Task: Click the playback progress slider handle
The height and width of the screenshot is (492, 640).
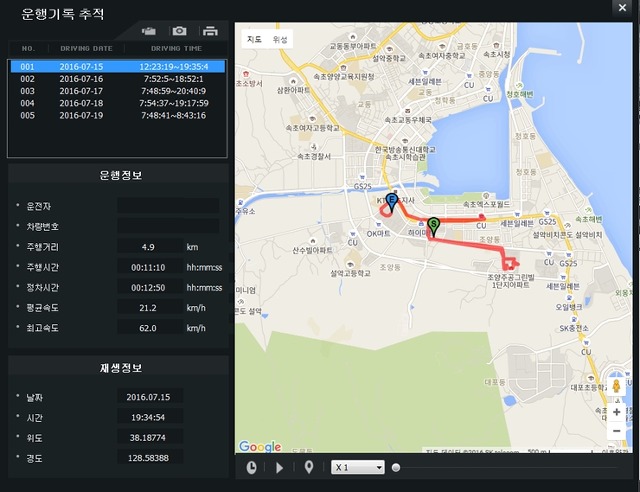Action: [396, 468]
